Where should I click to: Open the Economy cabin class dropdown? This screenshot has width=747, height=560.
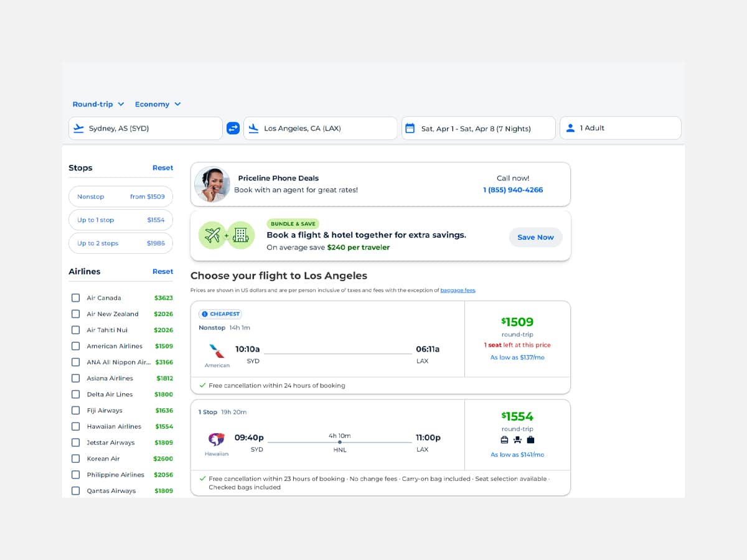pyautogui.click(x=158, y=104)
